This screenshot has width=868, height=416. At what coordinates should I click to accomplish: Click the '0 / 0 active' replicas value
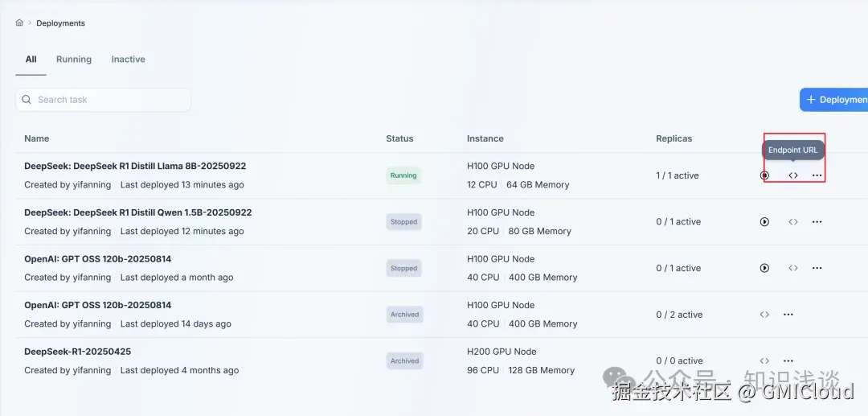coord(679,360)
